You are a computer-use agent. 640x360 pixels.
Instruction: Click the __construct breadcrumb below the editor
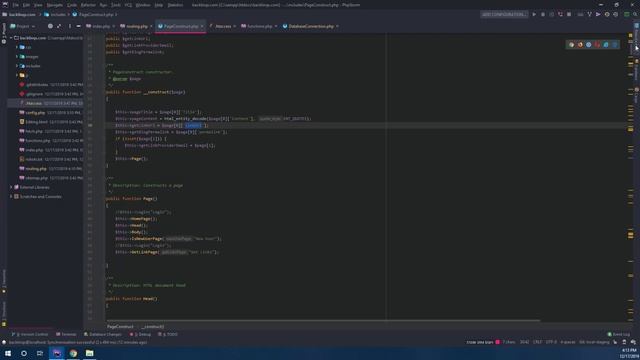(x=153, y=327)
